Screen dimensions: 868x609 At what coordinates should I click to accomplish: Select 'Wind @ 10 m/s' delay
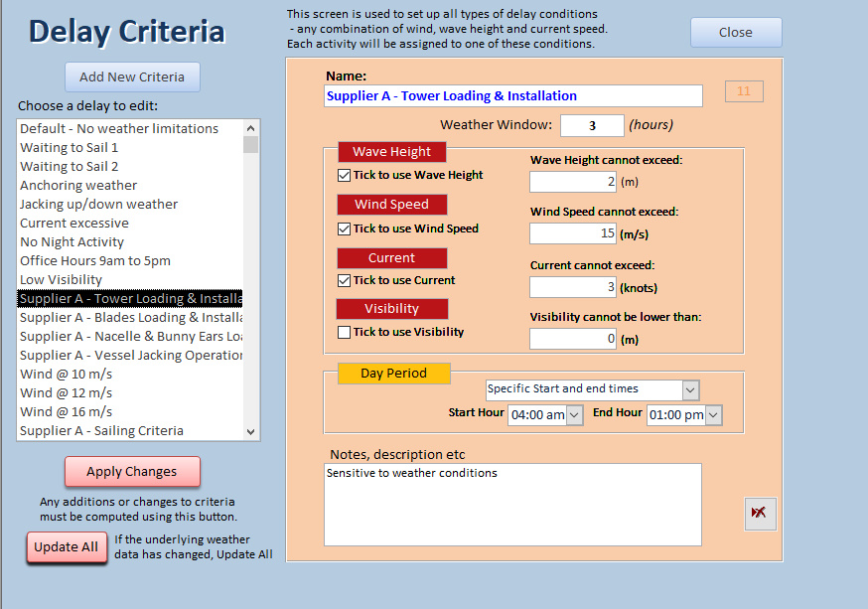pyautogui.click(x=130, y=374)
